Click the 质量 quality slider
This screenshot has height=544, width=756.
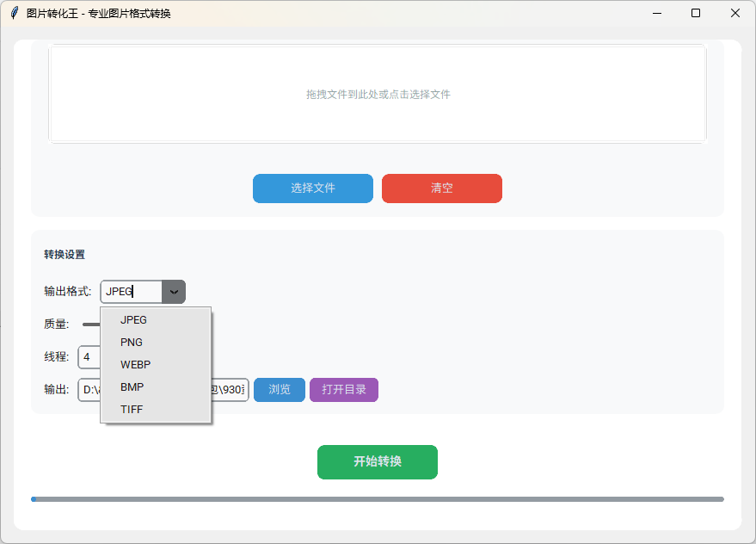click(x=90, y=325)
